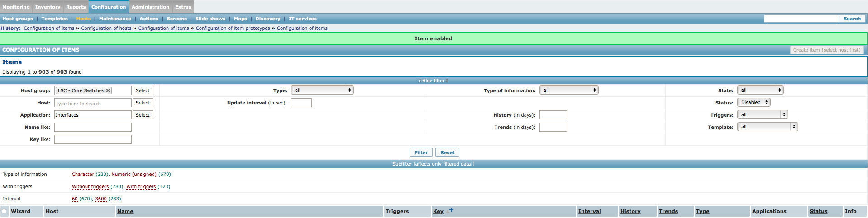Go to Hosts submenu
Image resolution: width=868 pixels, height=218 pixels.
coord(83,19)
